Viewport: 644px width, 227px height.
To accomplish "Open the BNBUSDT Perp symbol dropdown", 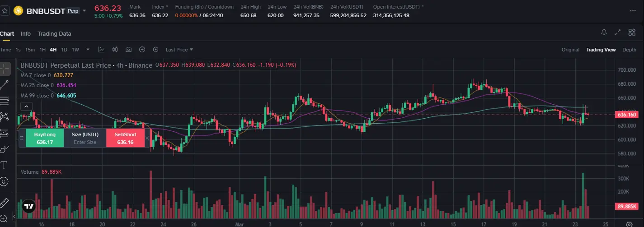I will coord(84,11).
